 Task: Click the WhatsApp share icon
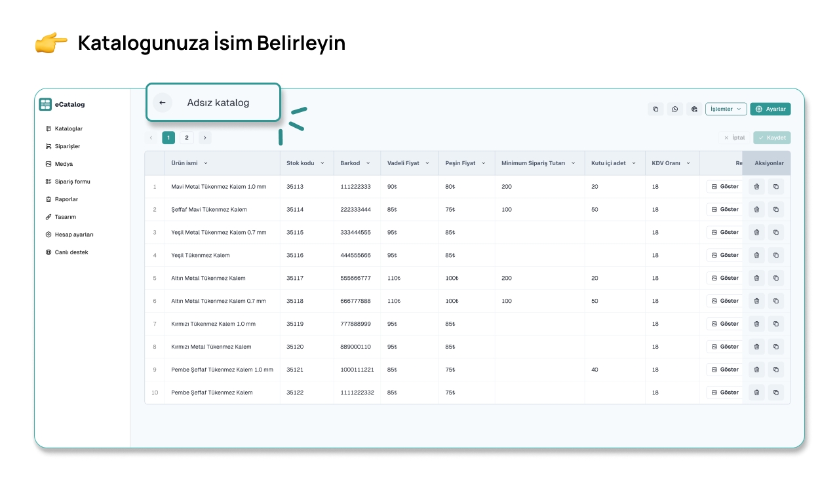pos(674,109)
